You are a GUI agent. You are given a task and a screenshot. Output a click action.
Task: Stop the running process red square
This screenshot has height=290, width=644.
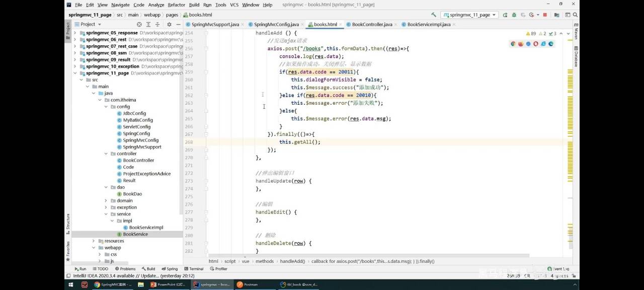coord(545,15)
